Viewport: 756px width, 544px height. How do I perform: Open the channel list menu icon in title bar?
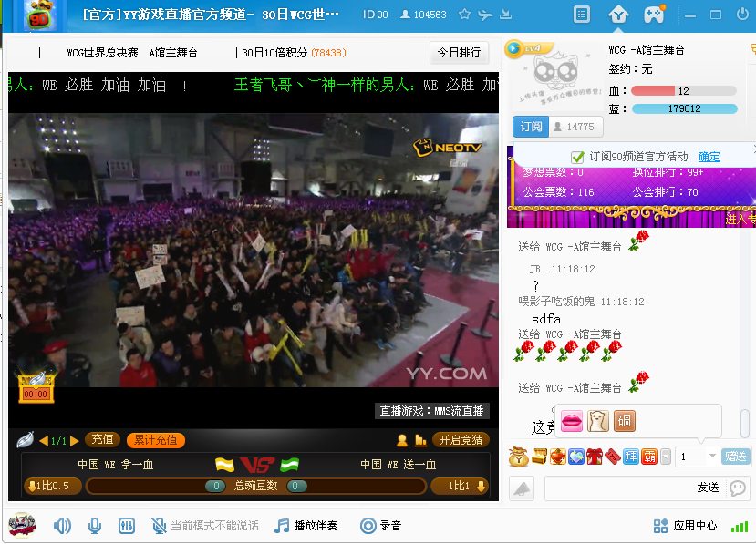click(x=583, y=15)
